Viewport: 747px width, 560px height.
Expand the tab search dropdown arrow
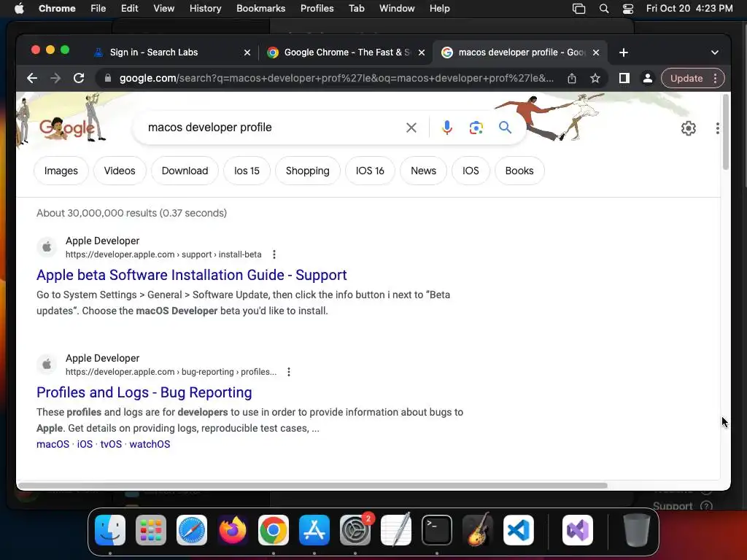click(x=715, y=52)
